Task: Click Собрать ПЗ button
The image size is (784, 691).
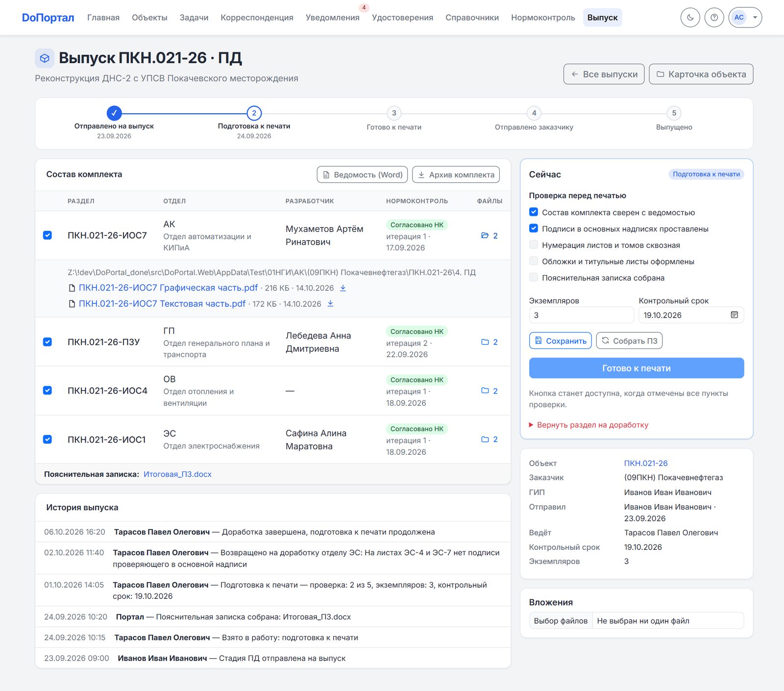Action: [629, 341]
